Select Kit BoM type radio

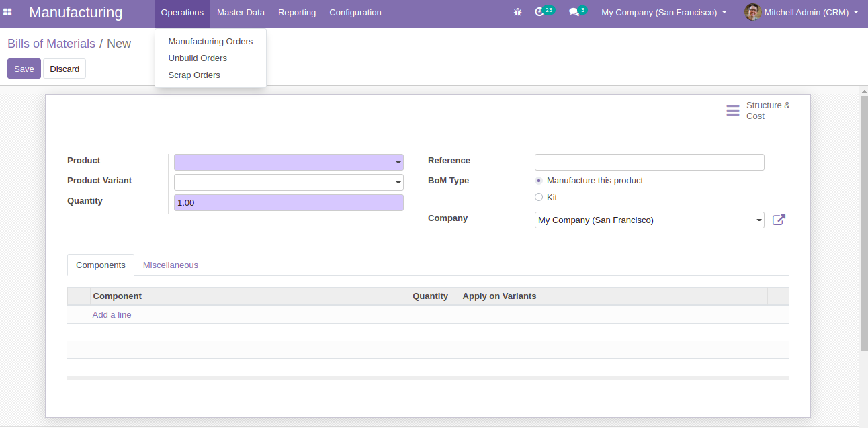click(539, 198)
